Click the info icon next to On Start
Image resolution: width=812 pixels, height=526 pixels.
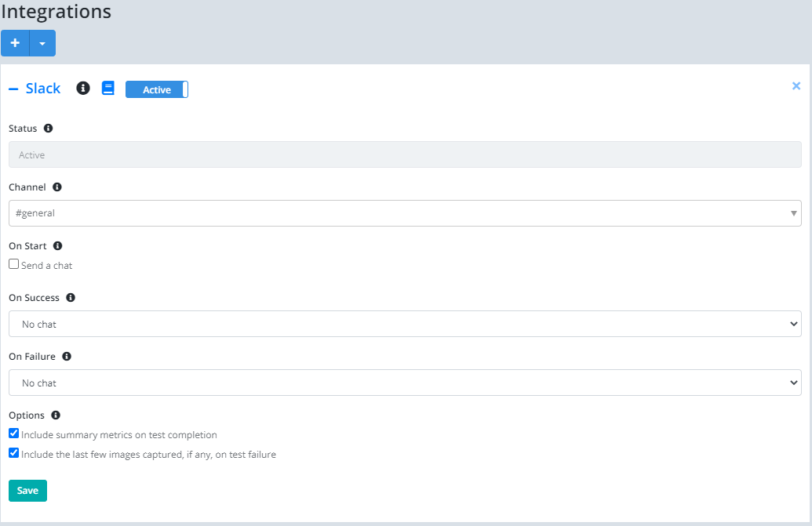point(57,245)
